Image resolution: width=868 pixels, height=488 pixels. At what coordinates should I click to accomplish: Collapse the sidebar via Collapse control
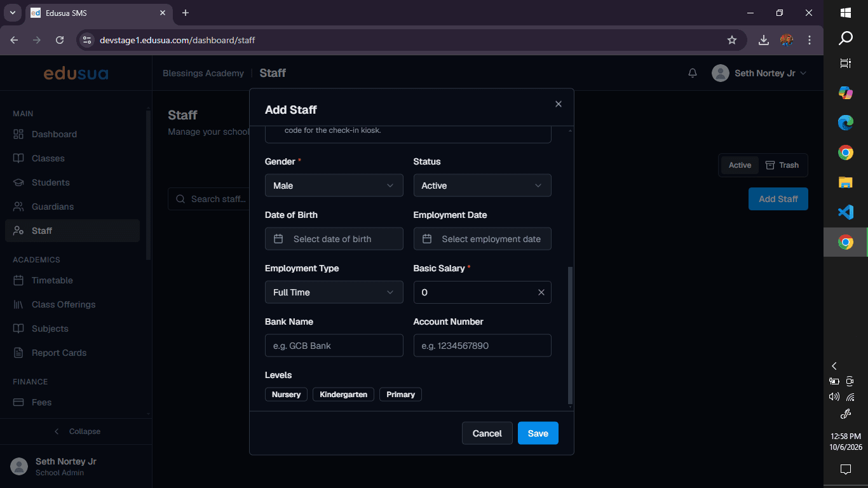76,431
